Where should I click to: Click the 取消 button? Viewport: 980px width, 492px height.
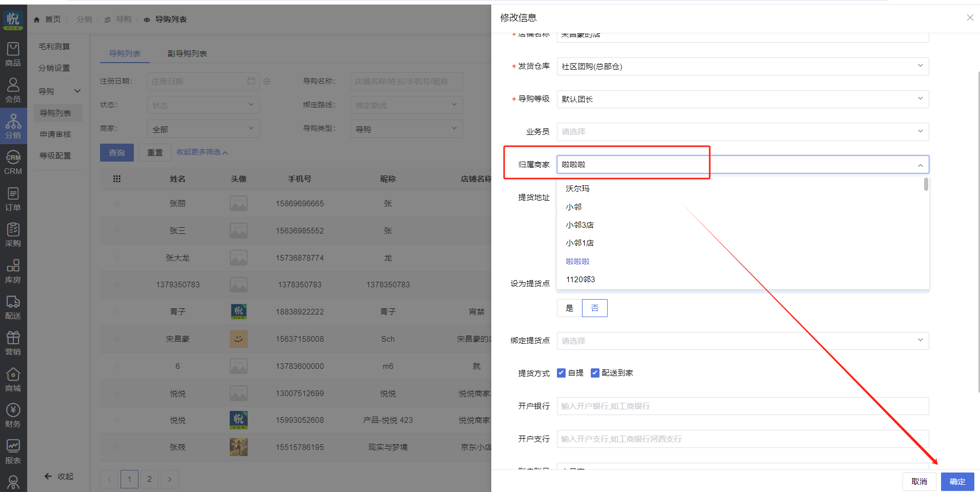tap(919, 481)
